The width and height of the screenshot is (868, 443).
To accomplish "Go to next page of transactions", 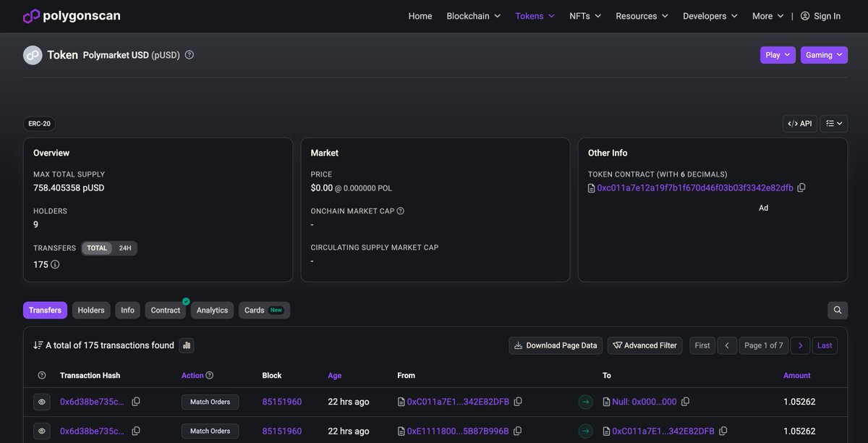I will (x=800, y=345).
